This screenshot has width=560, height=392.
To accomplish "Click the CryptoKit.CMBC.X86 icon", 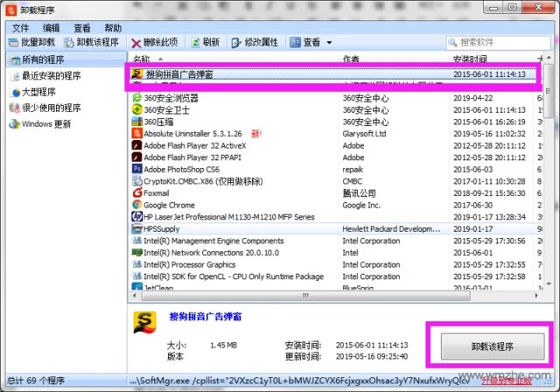I will pyautogui.click(x=137, y=181).
